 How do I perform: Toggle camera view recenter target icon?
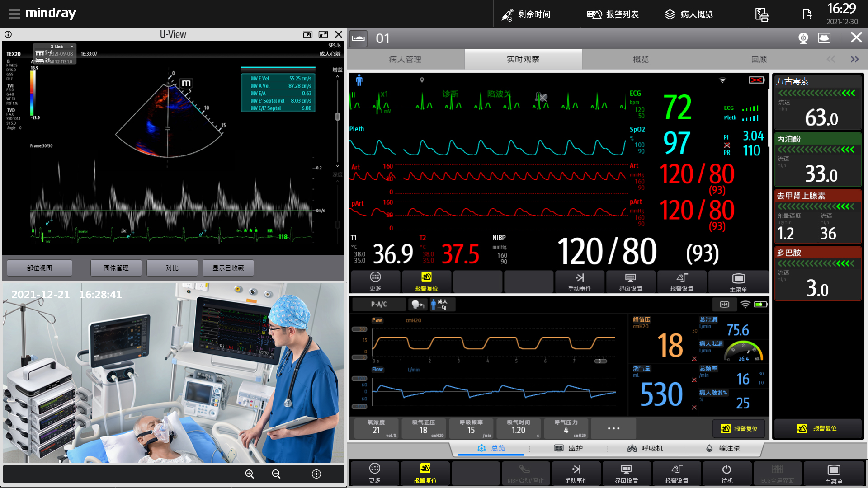[316, 474]
